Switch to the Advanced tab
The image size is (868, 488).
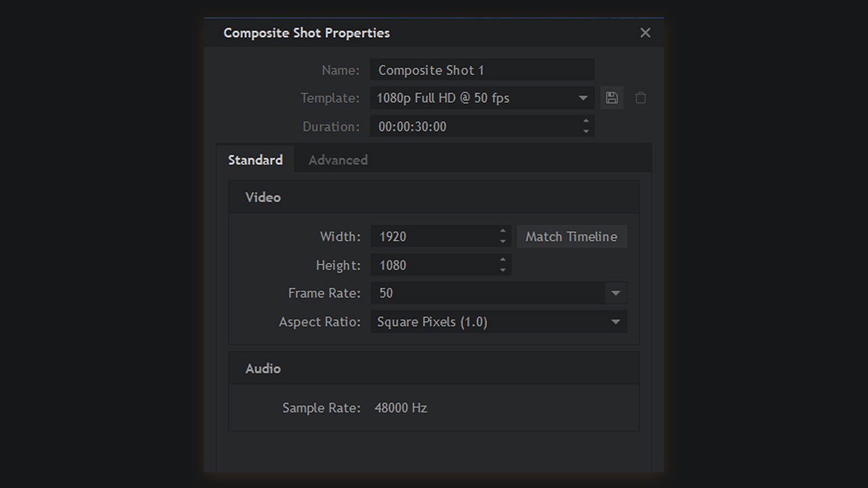click(x=338, y=160)
